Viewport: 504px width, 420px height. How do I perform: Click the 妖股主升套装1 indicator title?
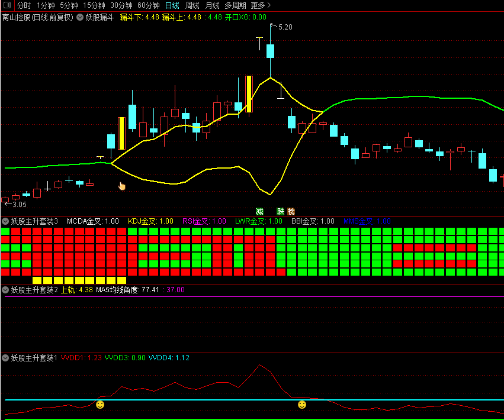(x=34, y=358)
